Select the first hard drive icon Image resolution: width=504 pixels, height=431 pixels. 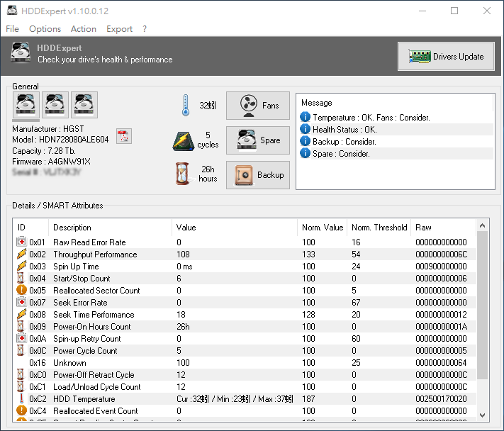tap(26, 105)
